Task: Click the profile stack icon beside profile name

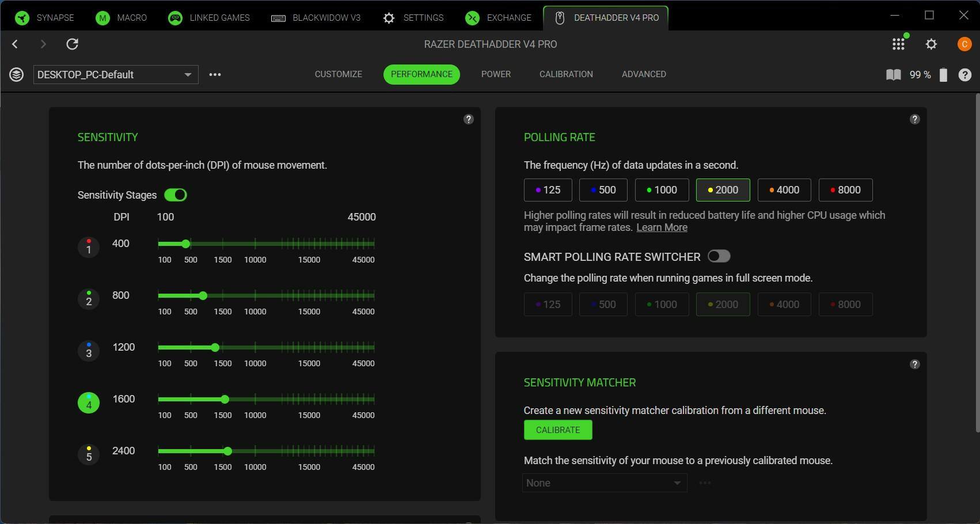Action: coord(16,75)
